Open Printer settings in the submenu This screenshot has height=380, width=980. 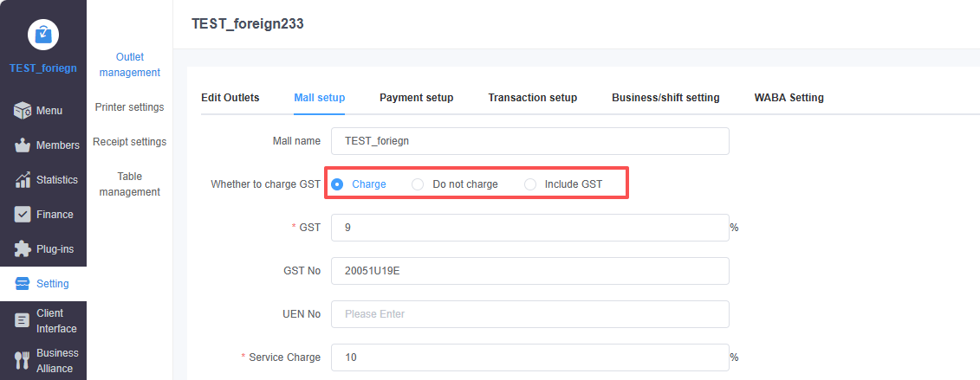129,107
